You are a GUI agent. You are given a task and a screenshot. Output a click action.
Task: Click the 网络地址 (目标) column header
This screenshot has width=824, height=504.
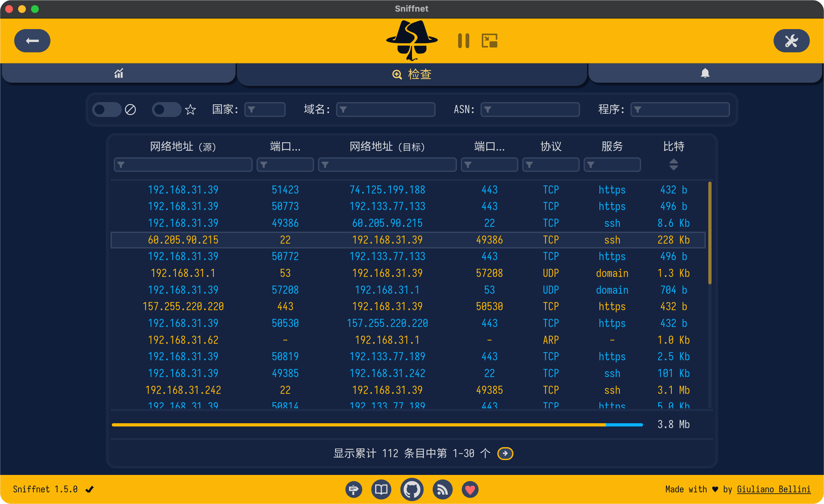point(387,146)
